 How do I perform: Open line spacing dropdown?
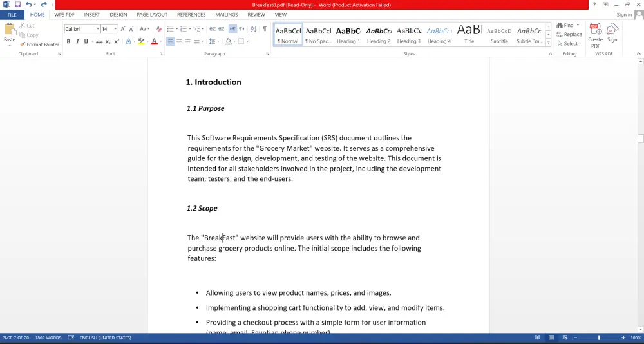coord(214,41)
